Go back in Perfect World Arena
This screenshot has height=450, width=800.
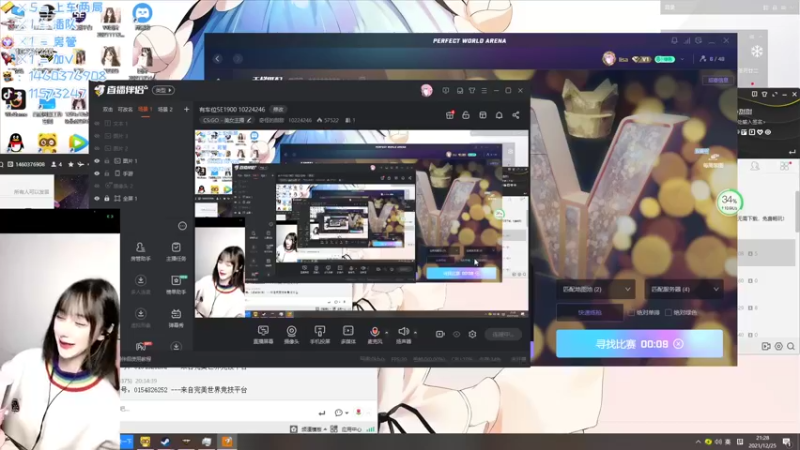217,59
